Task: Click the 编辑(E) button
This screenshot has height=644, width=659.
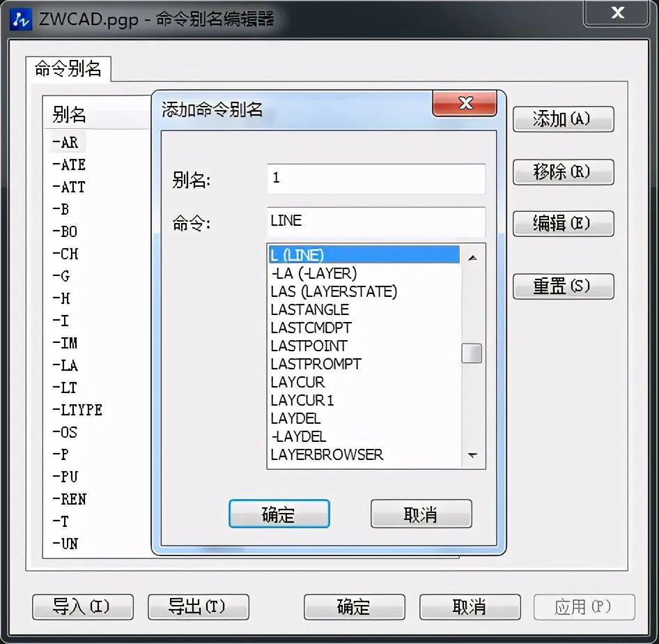Action: (x=563, y=224)
